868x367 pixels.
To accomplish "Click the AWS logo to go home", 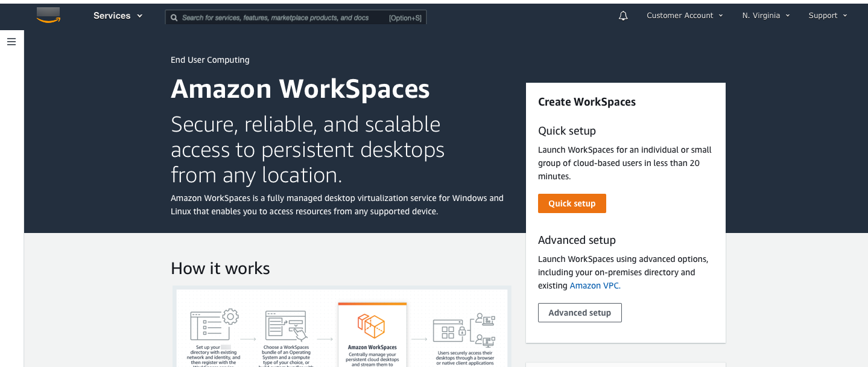I will (48, 16).
